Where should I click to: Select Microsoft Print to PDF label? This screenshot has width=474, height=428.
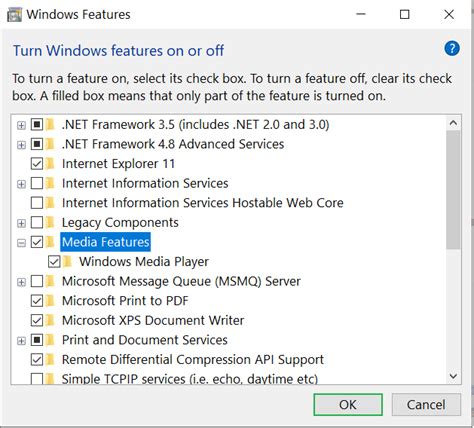tap(125, 301)
